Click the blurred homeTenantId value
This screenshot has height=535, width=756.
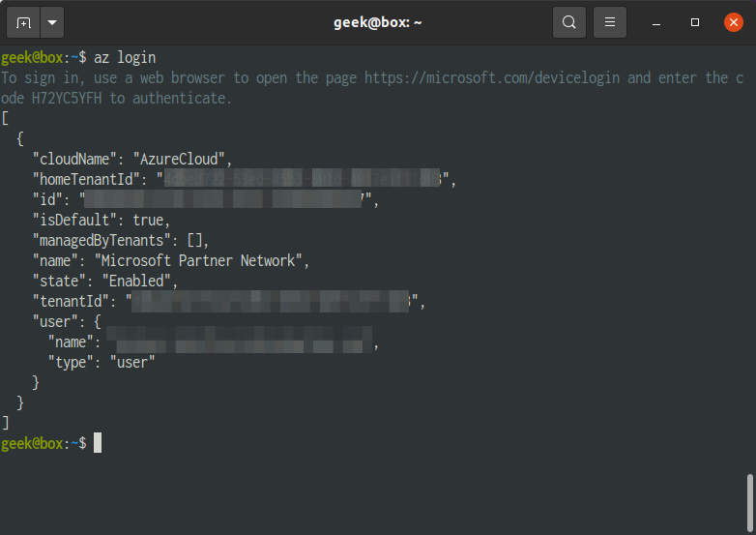tap(302, 179)
